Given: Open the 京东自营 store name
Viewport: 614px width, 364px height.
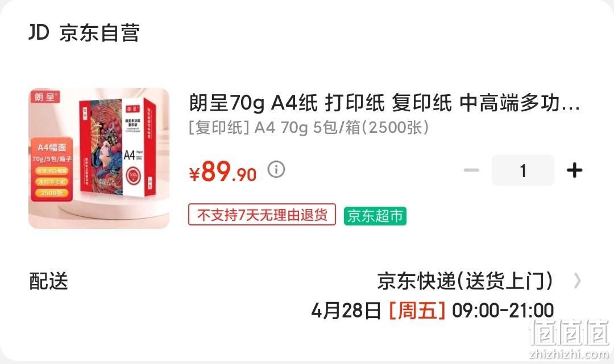Looking at the screenshot, I should click(x=99, y=32).
